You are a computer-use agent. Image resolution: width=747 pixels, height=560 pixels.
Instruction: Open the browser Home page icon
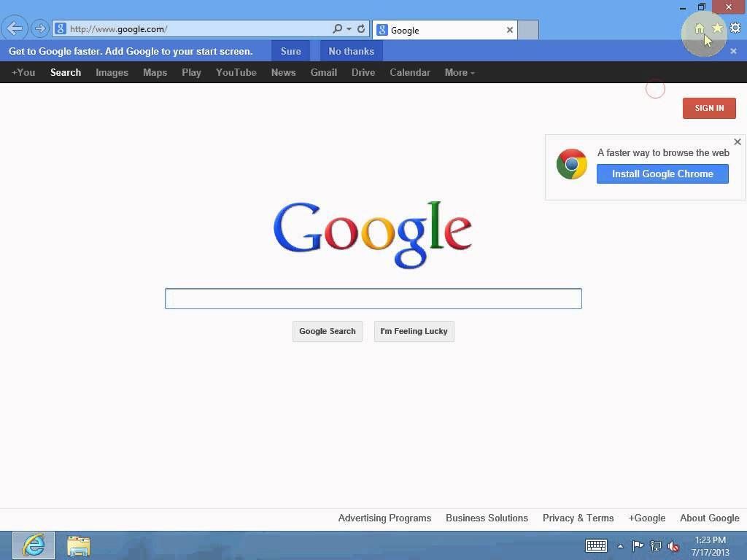point(699,28)
